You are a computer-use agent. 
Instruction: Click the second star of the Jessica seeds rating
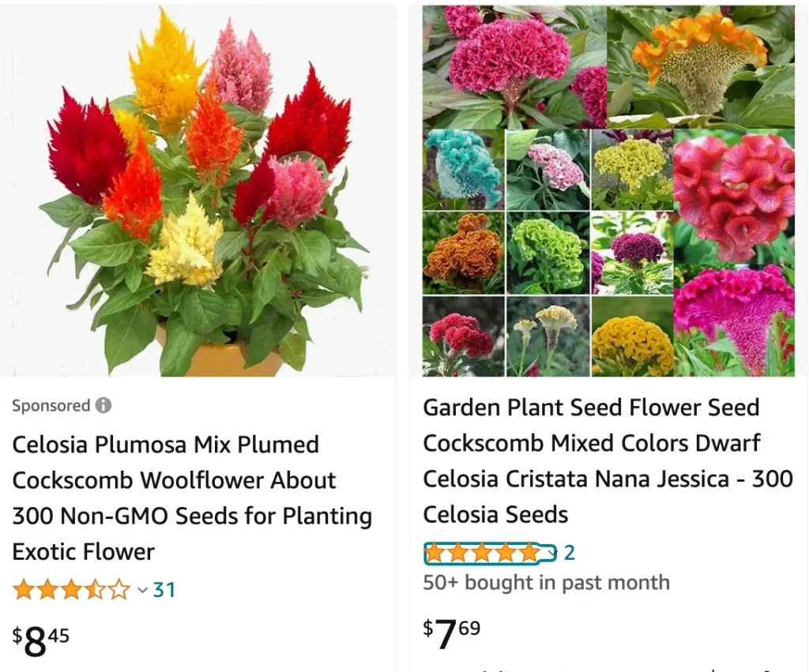(458, 554)
